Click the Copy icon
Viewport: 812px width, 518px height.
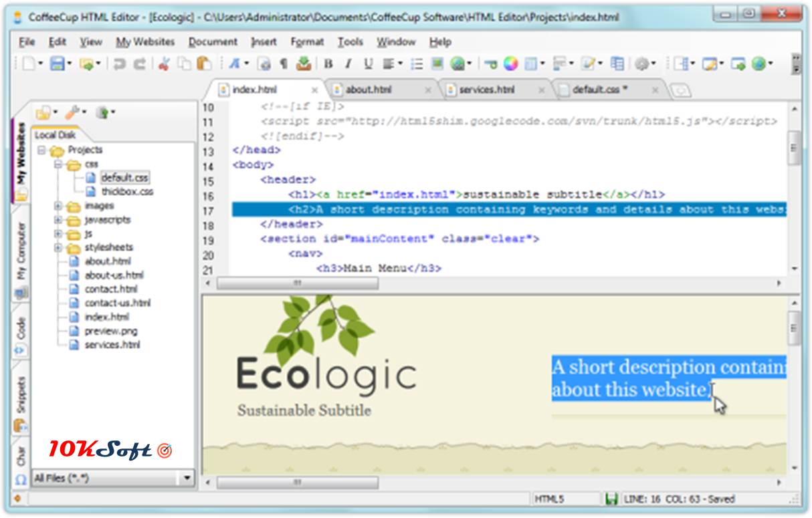point(184,63)
